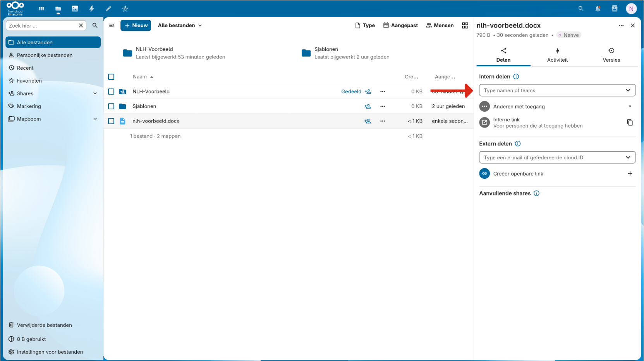Image resolution: width=644 pixels, height=361 pixels.
Task: Click Creëer openbare link
Action: (x=518, y=174)
